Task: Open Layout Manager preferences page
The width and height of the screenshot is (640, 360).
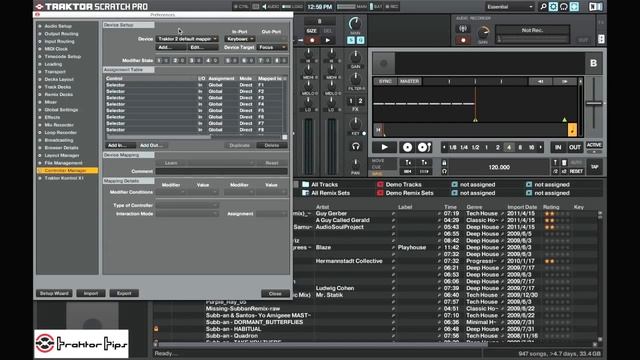Action: pyautogui.click(x=62, y=155)
